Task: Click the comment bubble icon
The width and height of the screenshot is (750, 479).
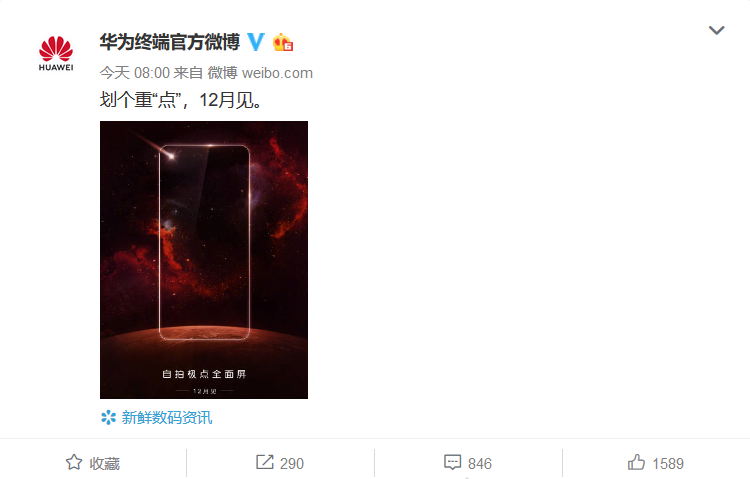Action: tap(452, 462)
